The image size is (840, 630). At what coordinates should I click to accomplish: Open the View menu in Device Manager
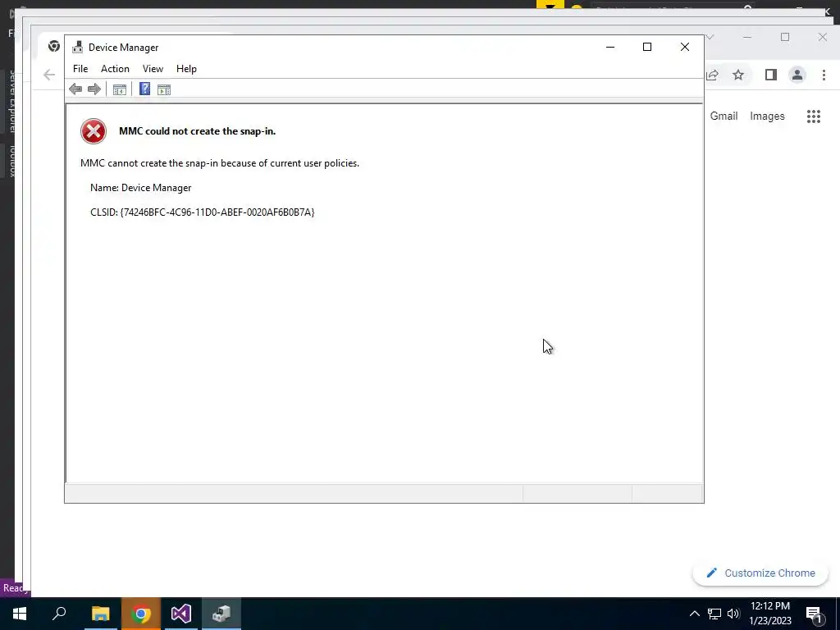(153, 69)
